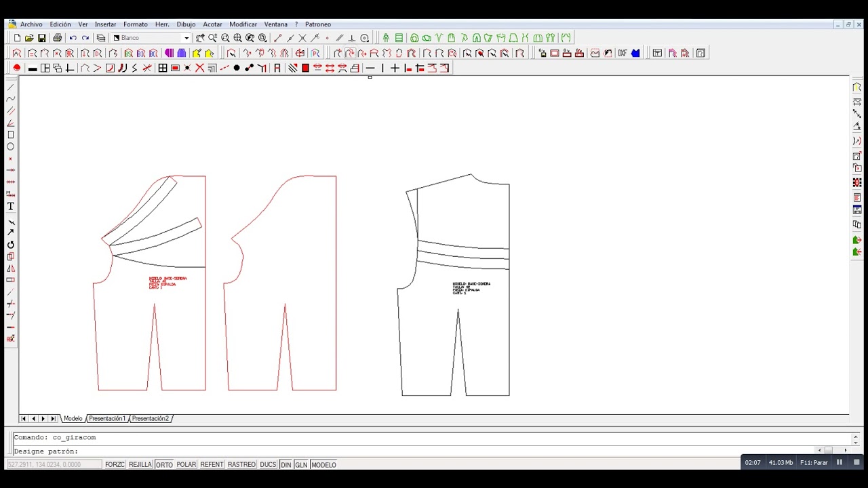Click the green arrow icon in the right toolbar
Viewport: 868px width, 488px height.
pyautogui.click(x=857, y=240)
